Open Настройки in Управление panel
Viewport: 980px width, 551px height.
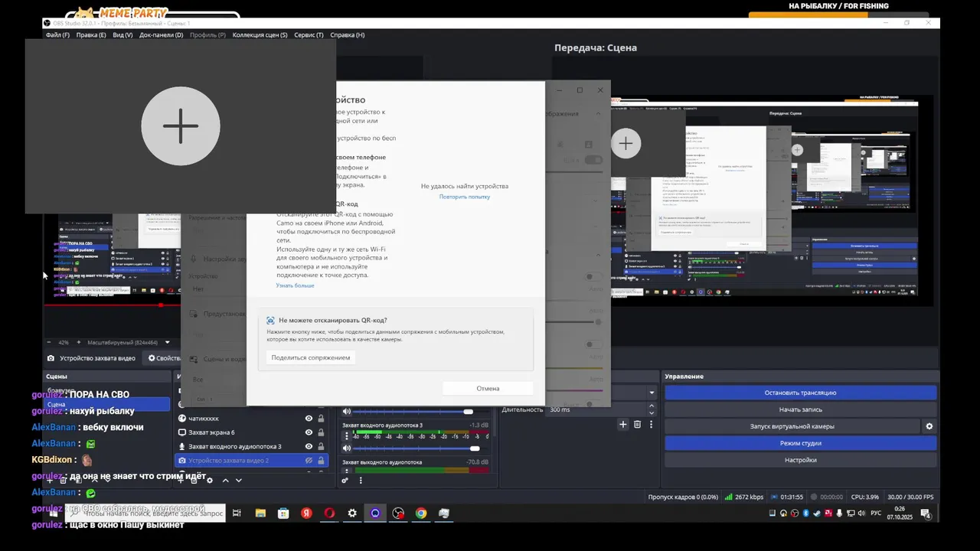point(800,460)
